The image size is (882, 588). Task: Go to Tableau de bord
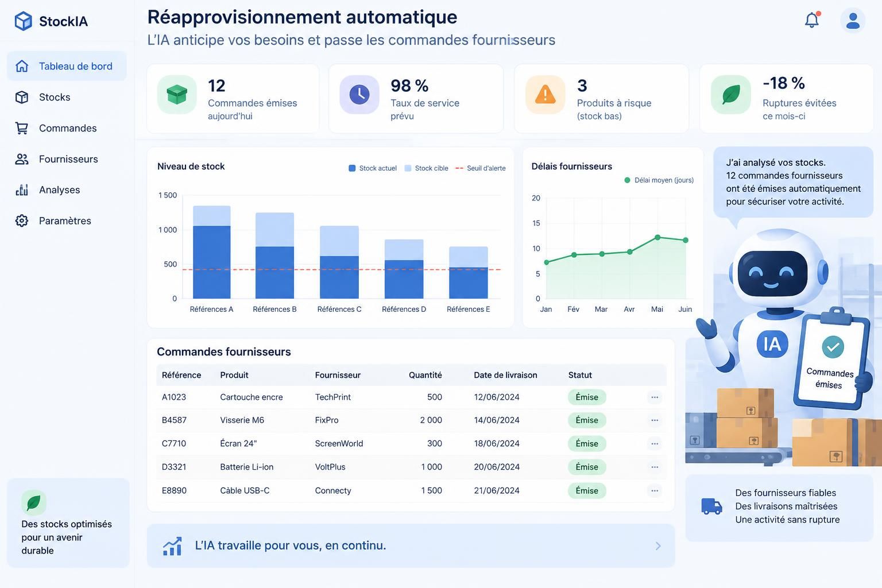67,66
